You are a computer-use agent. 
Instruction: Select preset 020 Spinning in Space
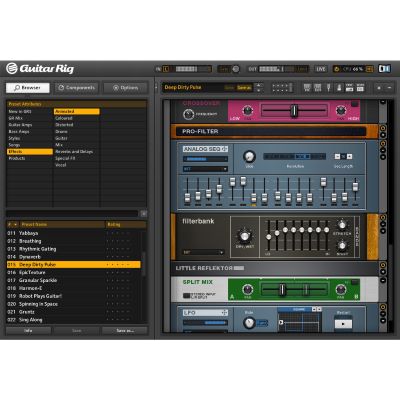(x=73, y=304)
